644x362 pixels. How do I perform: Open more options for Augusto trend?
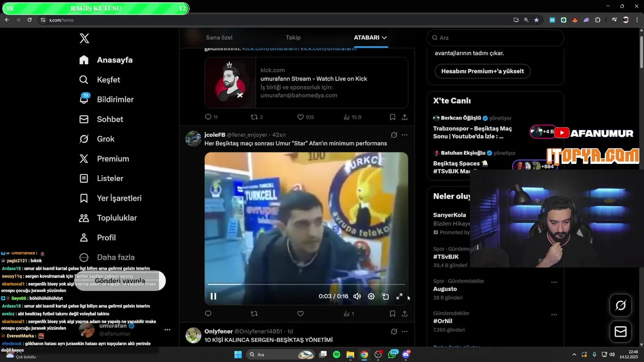[x=554, y=282]
